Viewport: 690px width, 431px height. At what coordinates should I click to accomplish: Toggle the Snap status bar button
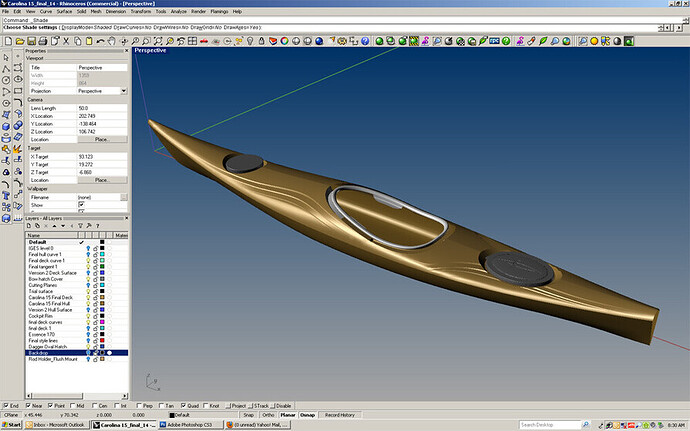click(x=249, y=415)
